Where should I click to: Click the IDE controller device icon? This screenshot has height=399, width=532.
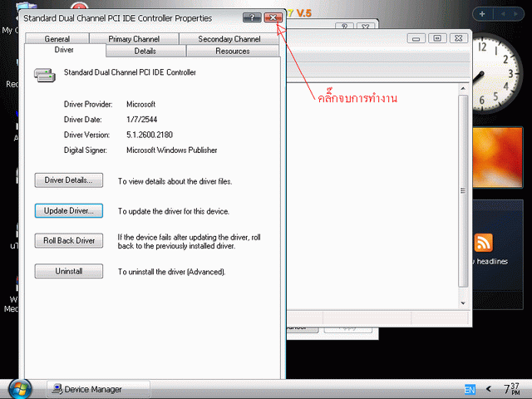(x=45, y=76)
